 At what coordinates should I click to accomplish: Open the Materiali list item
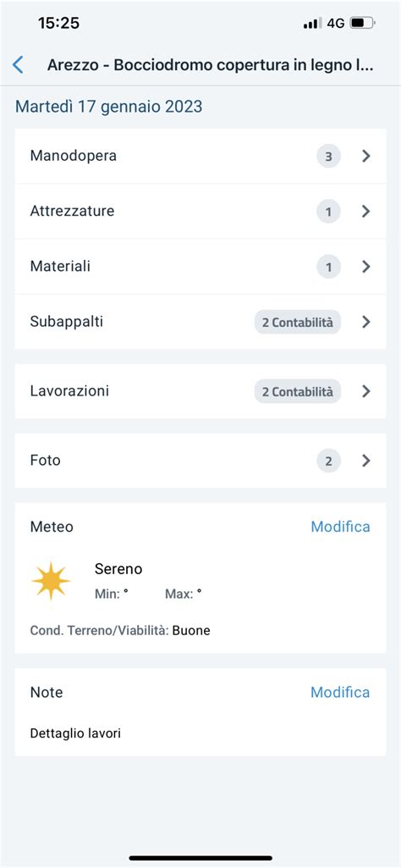[200, 267]
